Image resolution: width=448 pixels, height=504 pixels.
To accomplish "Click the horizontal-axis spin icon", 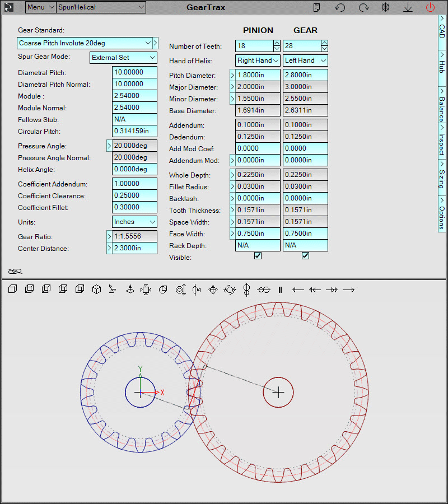I will 264,290.
